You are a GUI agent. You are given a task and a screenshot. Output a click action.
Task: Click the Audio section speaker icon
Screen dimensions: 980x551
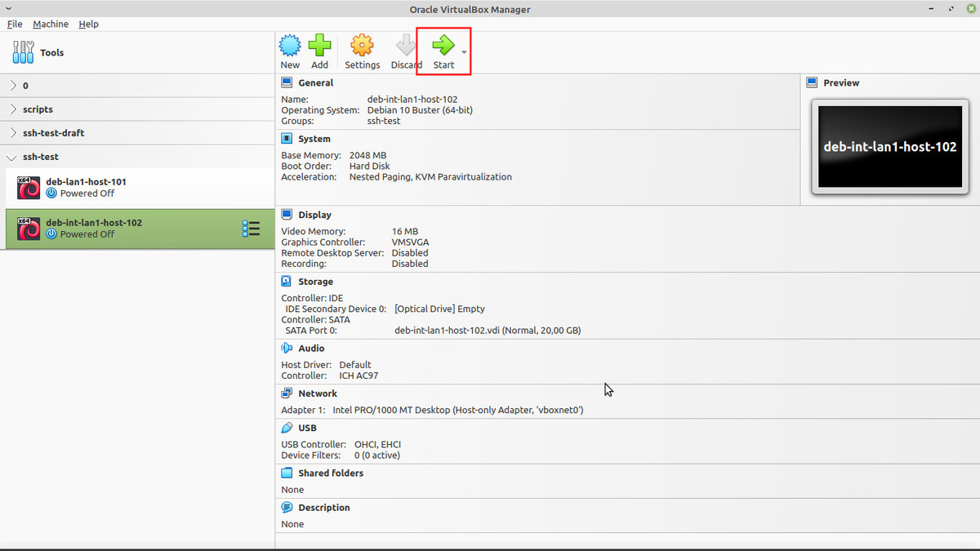click(287, 348)
